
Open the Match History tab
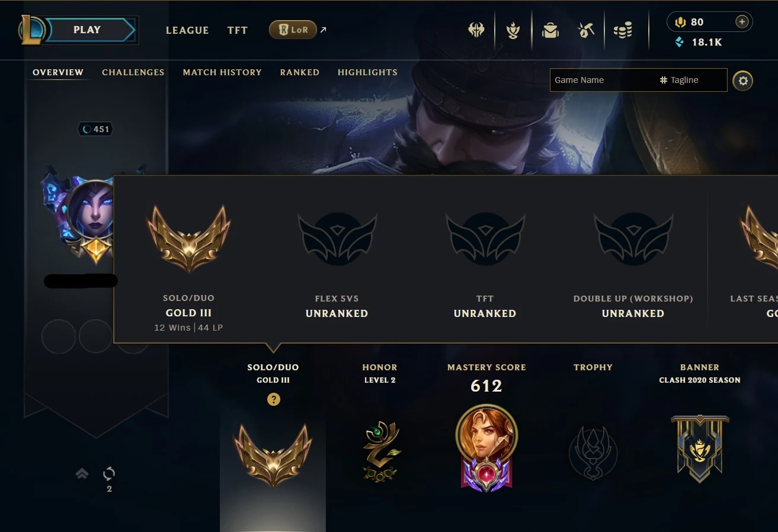(x=222, y=72)
